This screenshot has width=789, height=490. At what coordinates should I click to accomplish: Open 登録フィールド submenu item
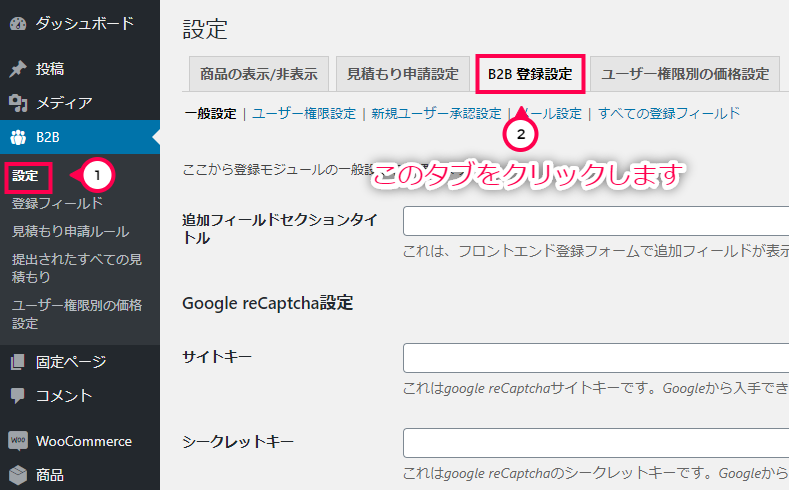[x=57, y=203]
